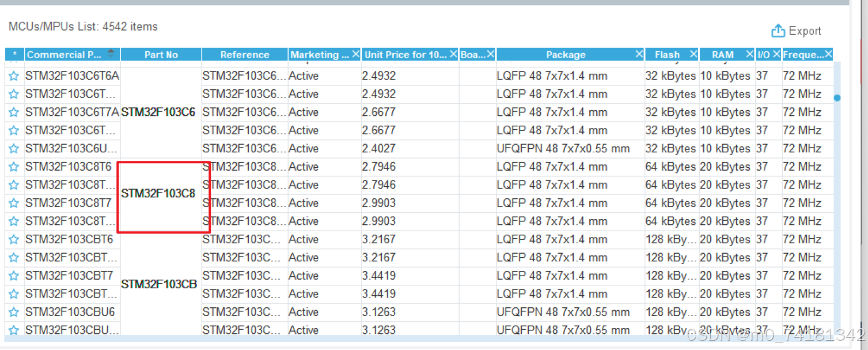Select the STM32F103CBU6 commercial part name
The image size is (868, 350).
click(x=70, y=312)
